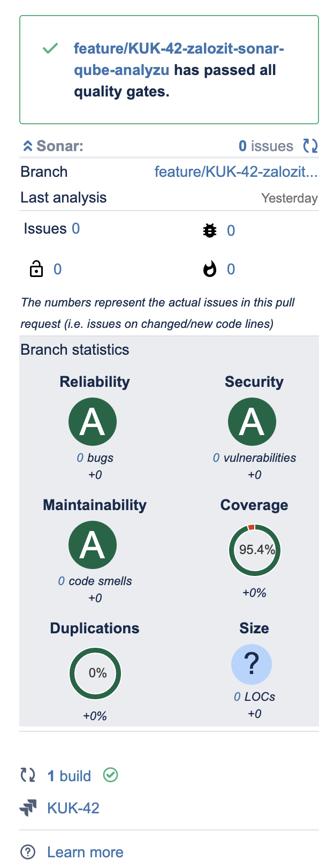Open the 1 build link

point(69,776)
